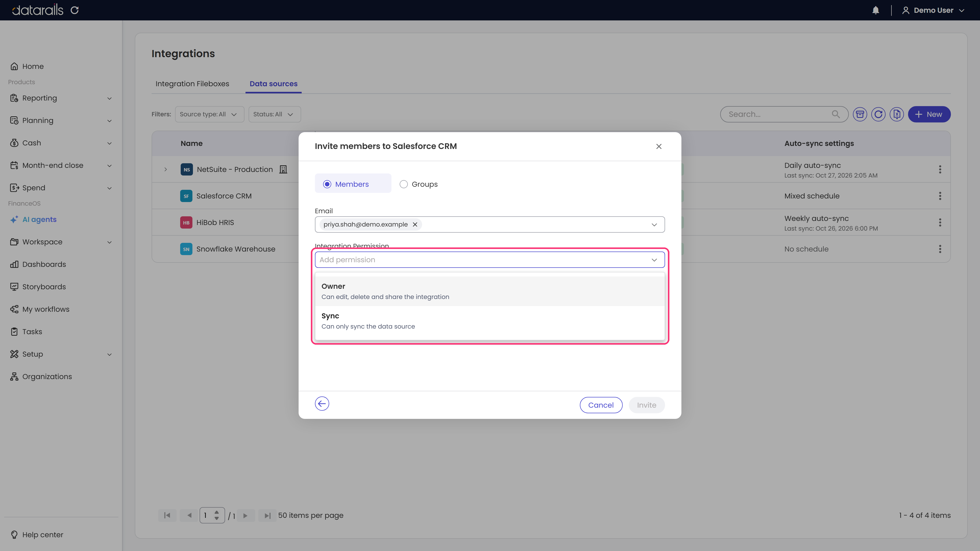The height and width of the screenshot is (551, 980).
Task: Click the Invite button
Action: (x=646, y=405)
